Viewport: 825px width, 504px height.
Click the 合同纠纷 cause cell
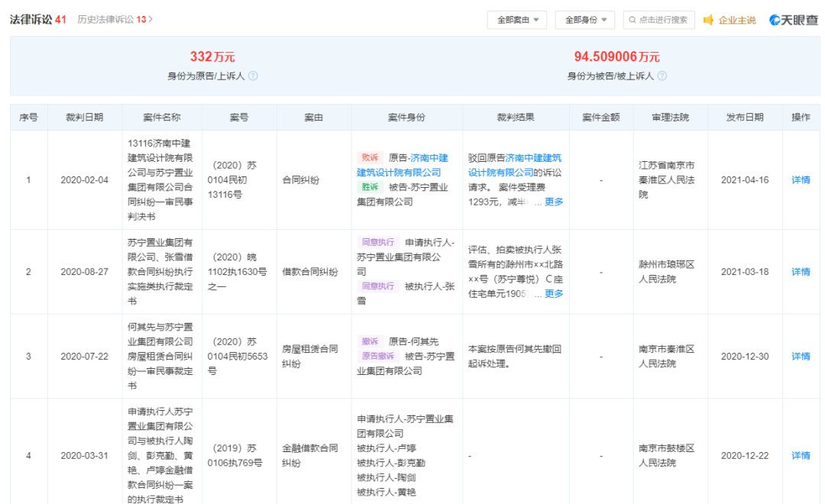pyautogui.click(x=301, y=180)
